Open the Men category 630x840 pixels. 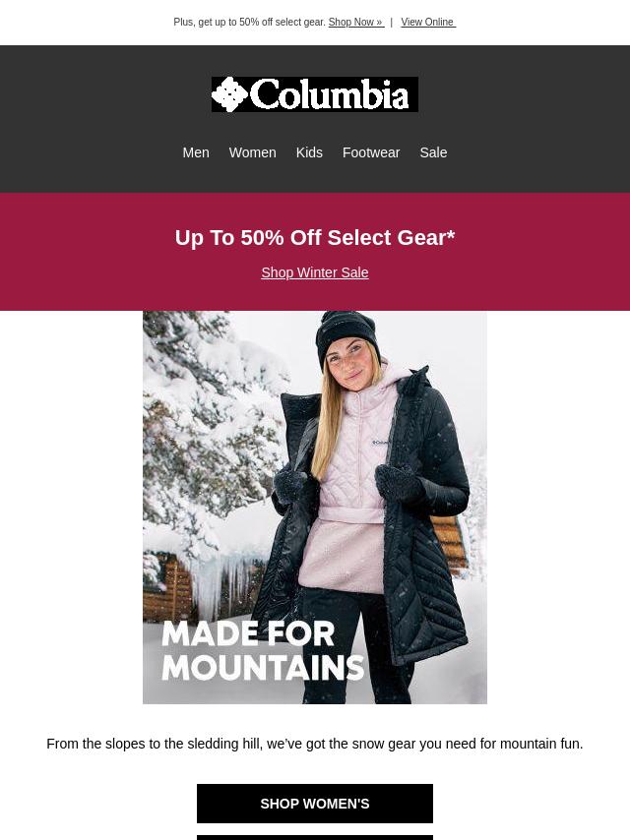[196, 152]
